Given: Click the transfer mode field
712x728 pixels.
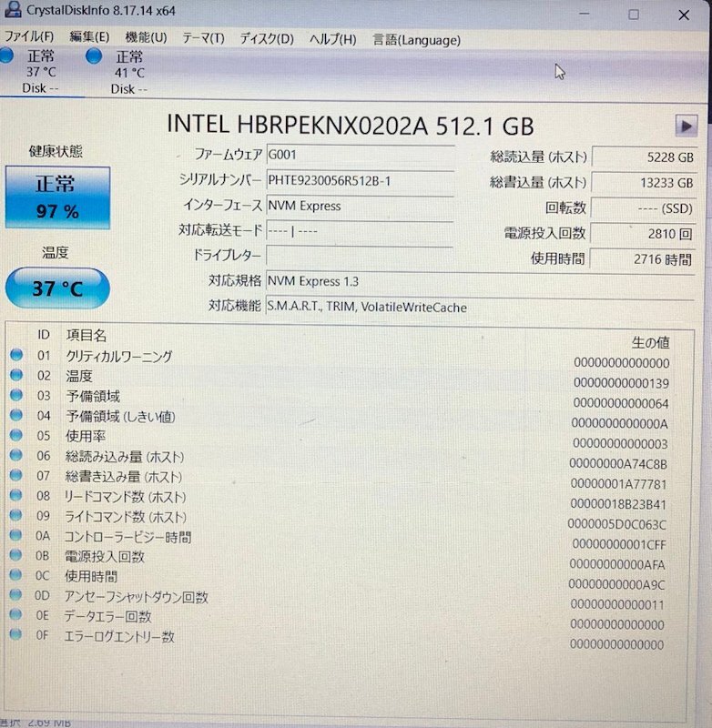Looking at the screenshot, I should coord(360,231).
